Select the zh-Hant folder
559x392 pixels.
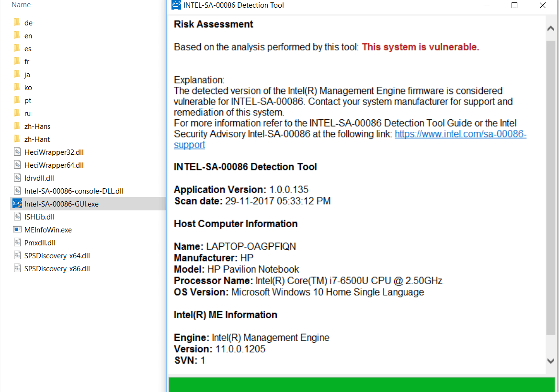[37, 139]
